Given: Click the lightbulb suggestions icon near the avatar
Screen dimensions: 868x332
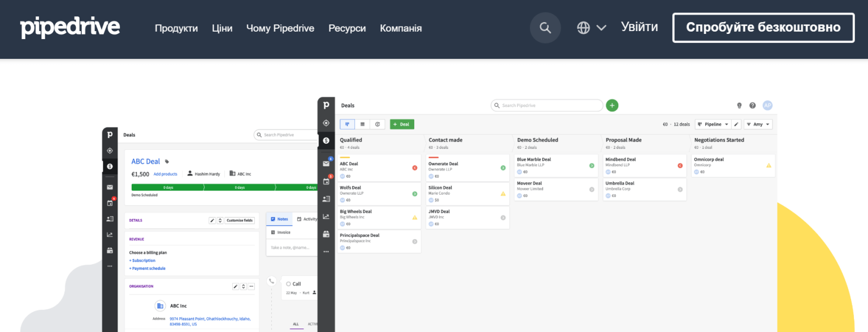Looking at the screenshot, I should [739, 105].
